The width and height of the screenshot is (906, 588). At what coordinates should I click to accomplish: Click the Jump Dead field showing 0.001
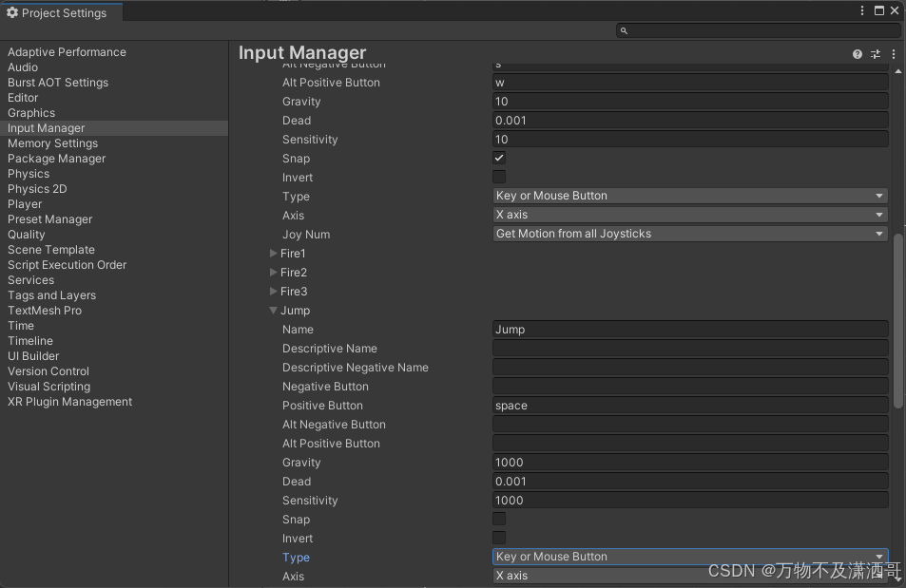coord(690,482)
